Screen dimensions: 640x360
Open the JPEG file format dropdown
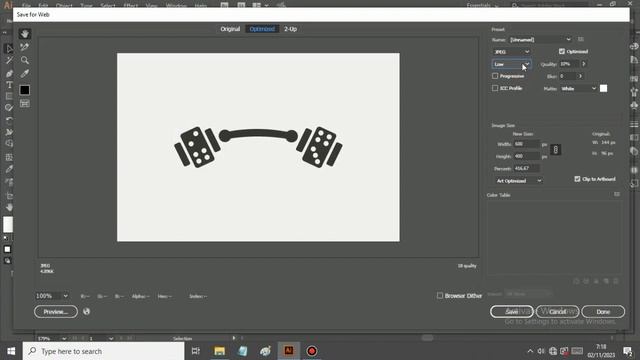(511, 52)
